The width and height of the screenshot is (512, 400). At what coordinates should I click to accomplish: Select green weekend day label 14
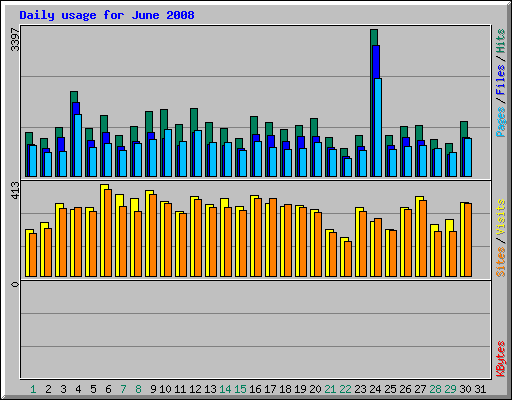(225, 389)
